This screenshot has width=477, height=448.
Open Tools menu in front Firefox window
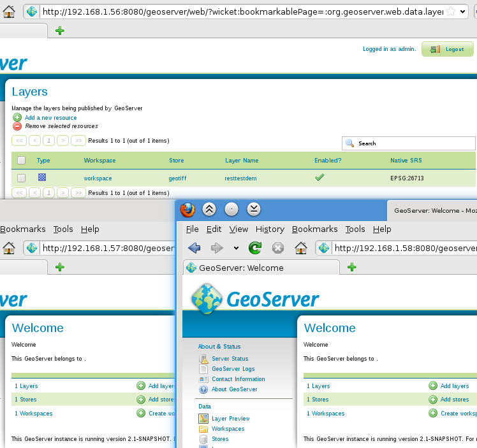tap(355, 229)
